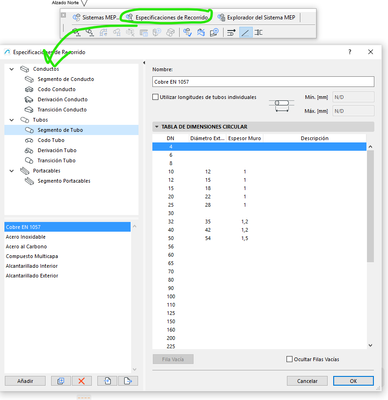Open Sistemas MEP from the toolbar
The width and height of the screenshot is (388, 400).
pos(95,17)
